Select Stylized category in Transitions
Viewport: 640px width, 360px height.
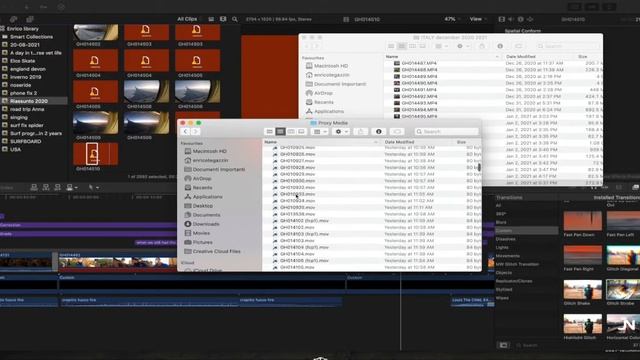[504, 289]
